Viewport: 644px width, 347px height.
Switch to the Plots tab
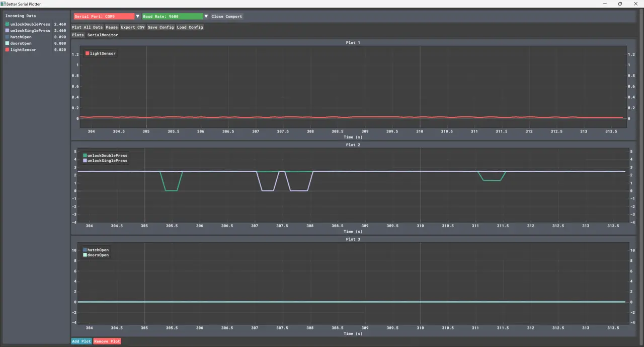78,35
